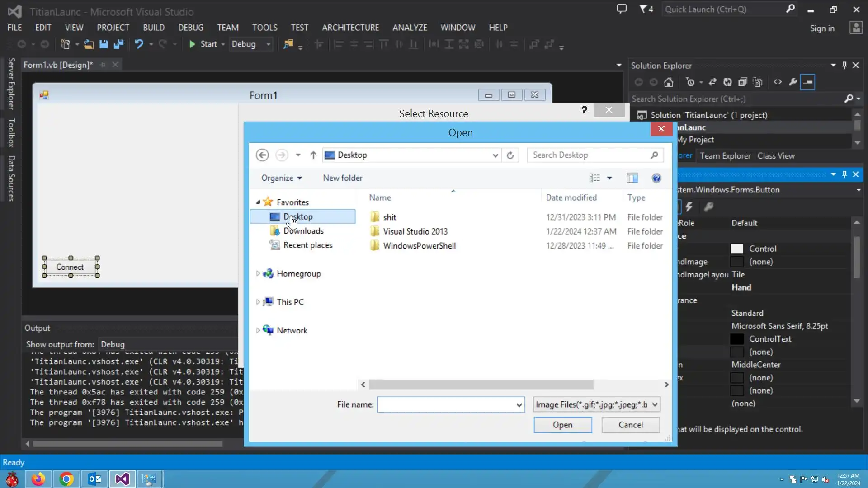Click the Up one level arrow icon
868x488 pixels.
pos(313,155)
